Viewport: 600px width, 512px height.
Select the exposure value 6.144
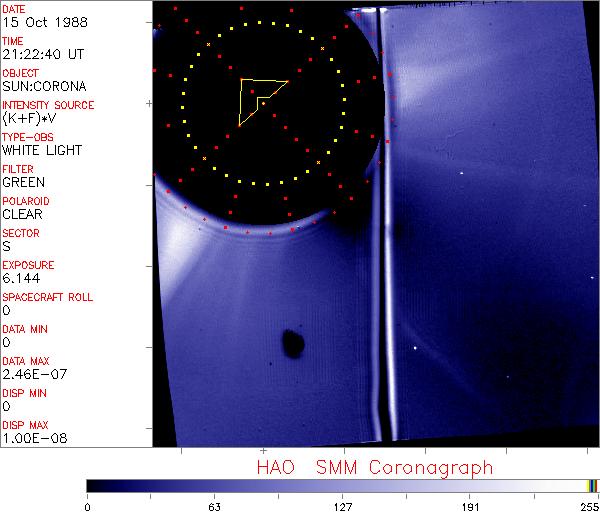click(20, 278)
